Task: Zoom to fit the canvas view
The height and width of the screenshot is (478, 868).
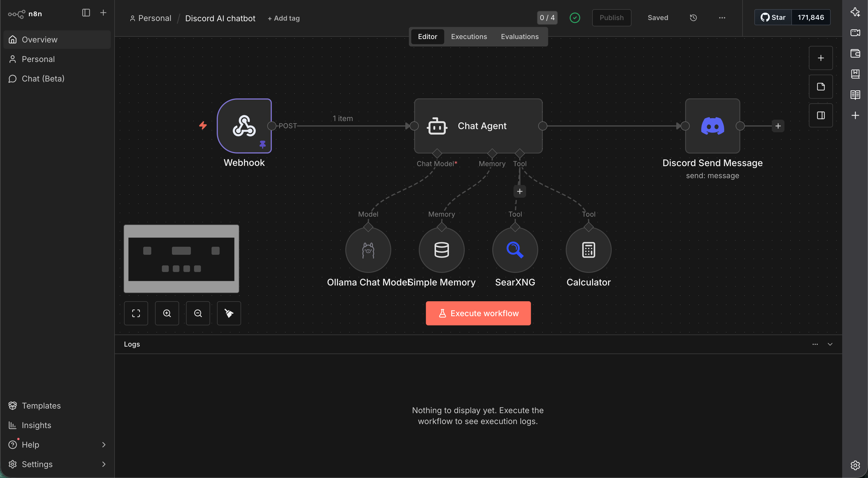Action: (x=136, y=313)
